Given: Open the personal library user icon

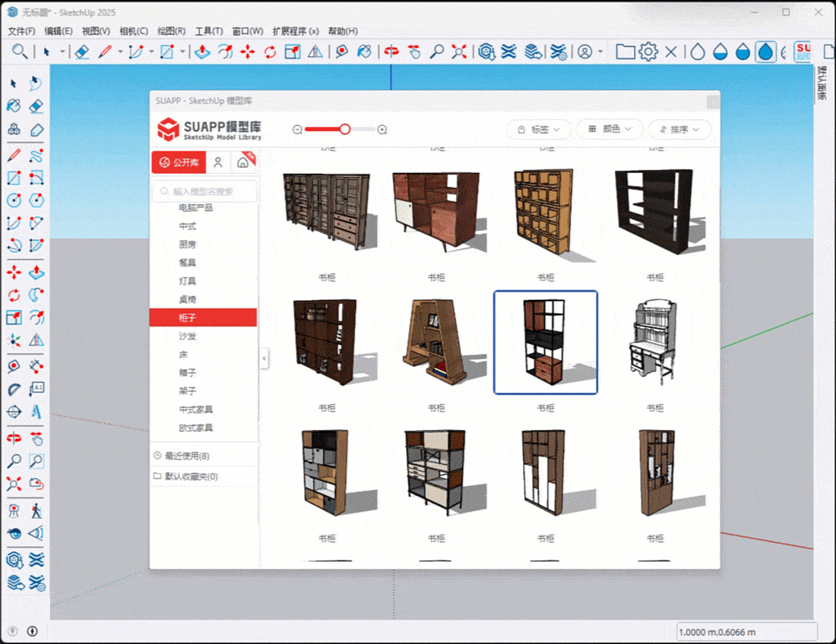Looking at the screenshot, I should coord(218,162).
